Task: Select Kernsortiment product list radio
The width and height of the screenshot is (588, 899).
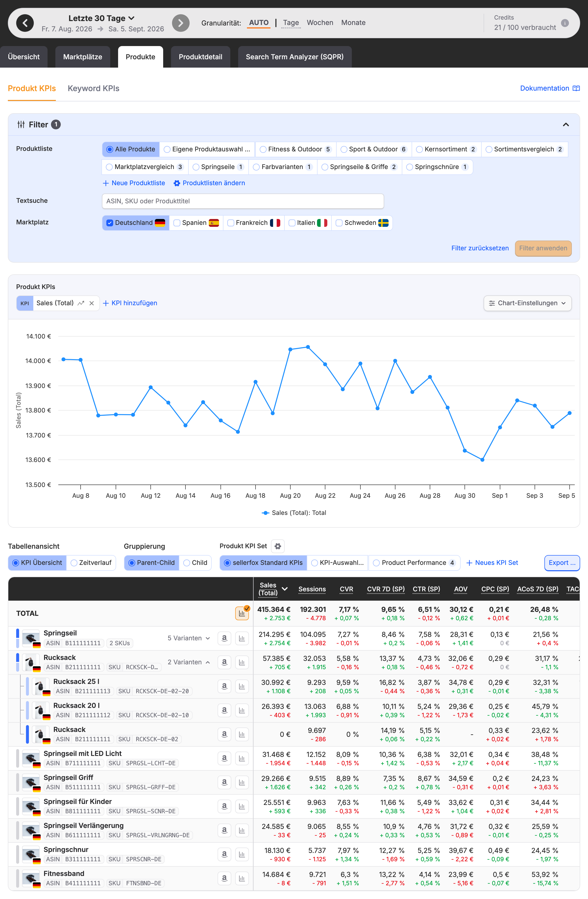Action: coord(419,149)
